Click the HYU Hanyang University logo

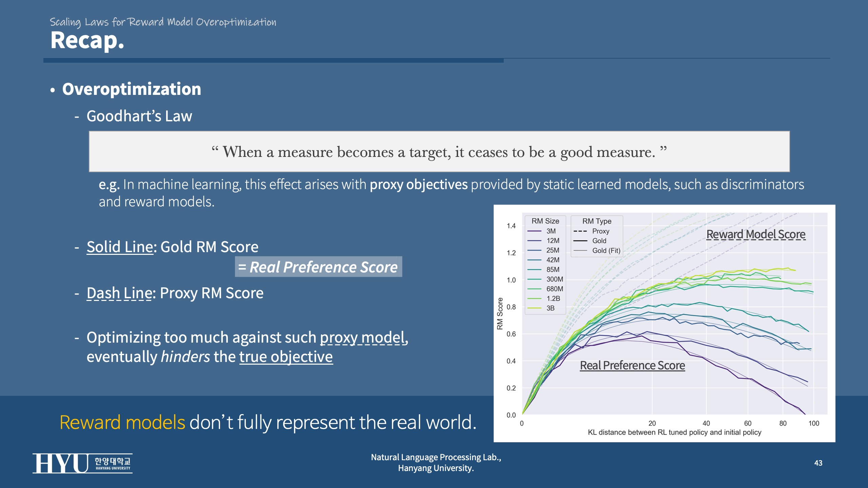pos(82,463)
